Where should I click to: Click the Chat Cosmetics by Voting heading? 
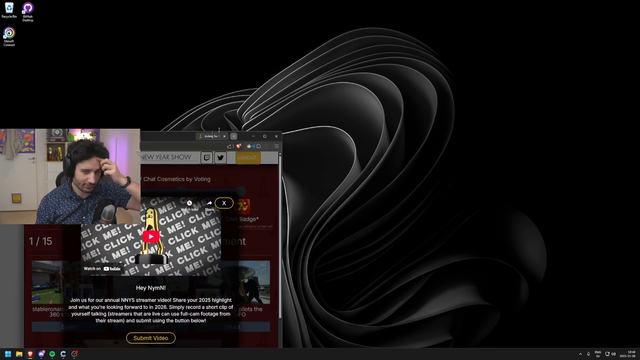[177, 179]
